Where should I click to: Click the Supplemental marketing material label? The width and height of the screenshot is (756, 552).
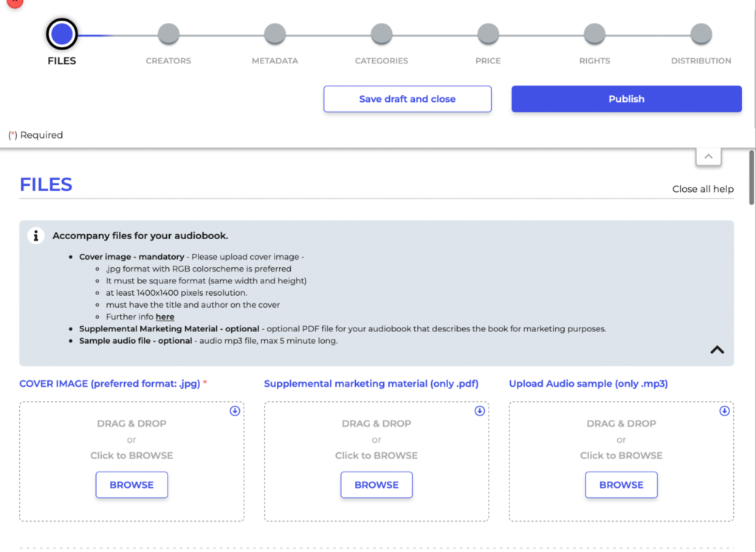(x=371, y=384)
